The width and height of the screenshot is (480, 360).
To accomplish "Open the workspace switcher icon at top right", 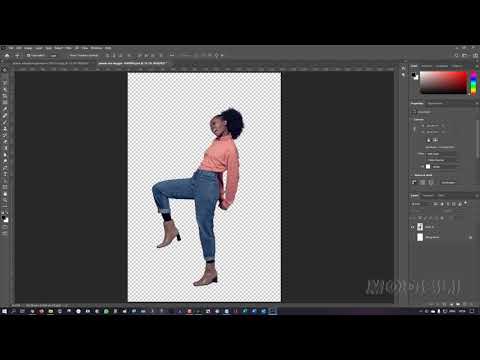I will (x=466, y=55).
